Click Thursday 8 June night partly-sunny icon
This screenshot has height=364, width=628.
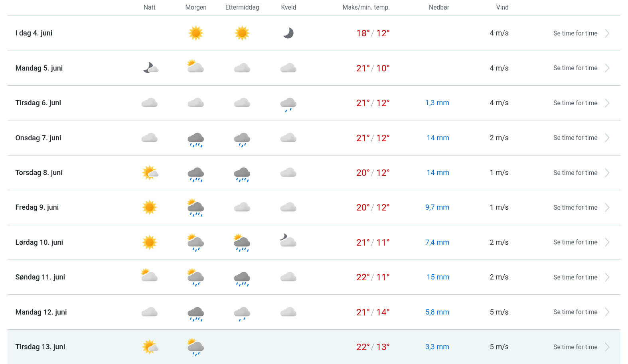pos(150,173)
